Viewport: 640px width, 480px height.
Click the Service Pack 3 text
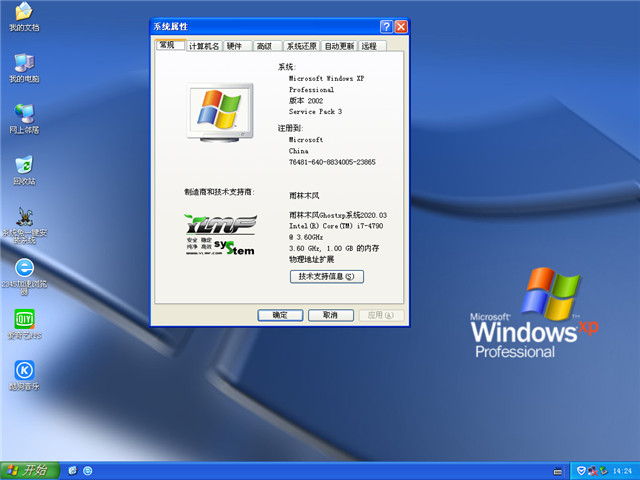[315, 111]
